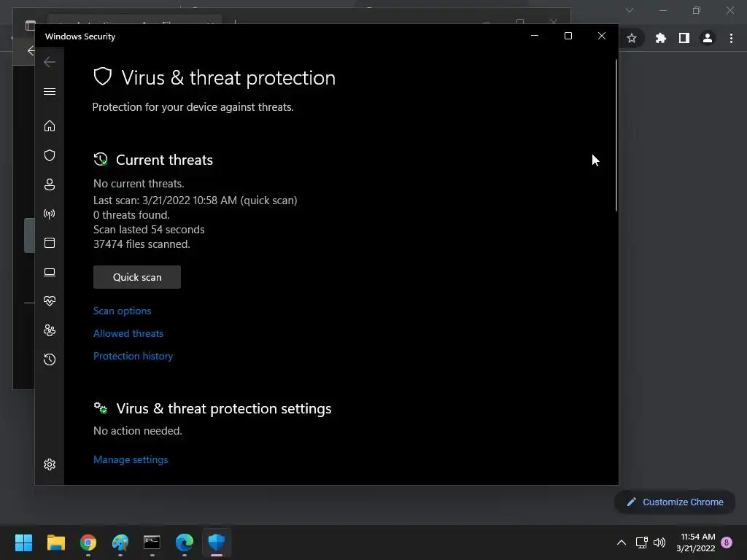The image size is (747, 560).
Task: Open the Home section in sidebar
Action: click(50, 126)
